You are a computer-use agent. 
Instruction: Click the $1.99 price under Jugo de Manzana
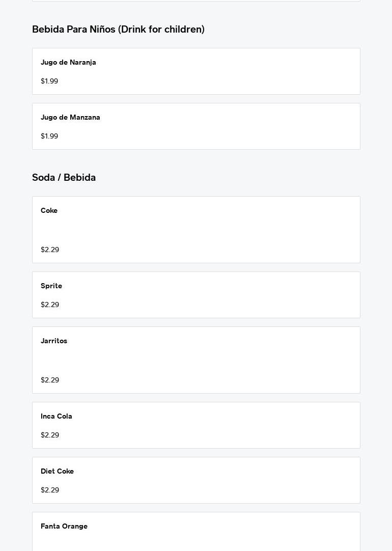pyautogui.click(x=49, y=136)
